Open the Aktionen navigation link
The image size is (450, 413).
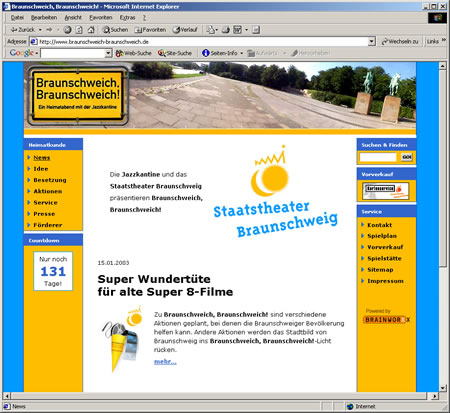point(48,191)
